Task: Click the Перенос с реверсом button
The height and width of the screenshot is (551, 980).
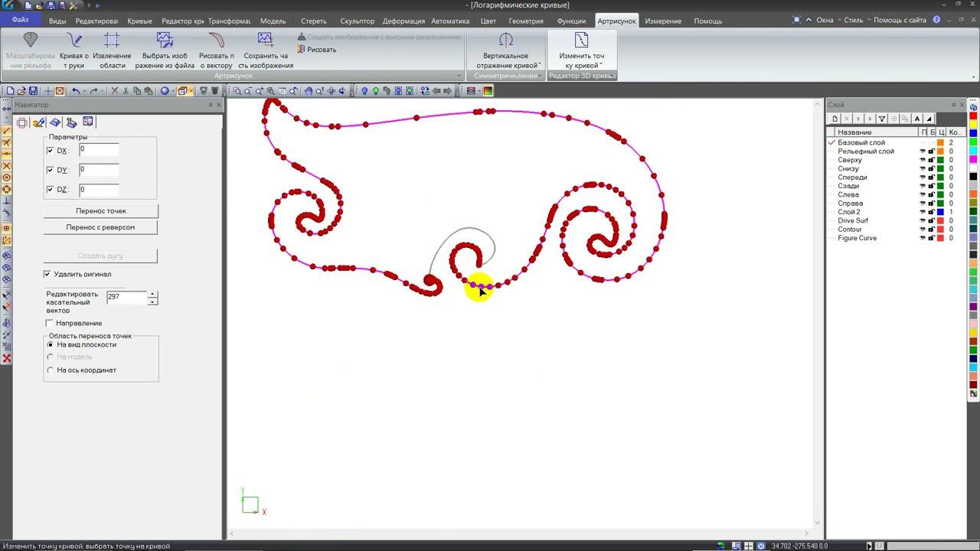Action: point(101,227)
